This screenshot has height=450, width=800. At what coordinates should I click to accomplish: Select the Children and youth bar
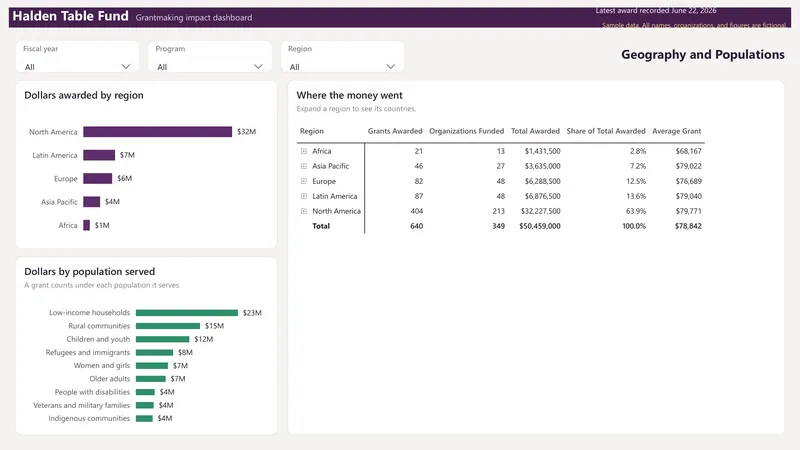coord(162,339)
